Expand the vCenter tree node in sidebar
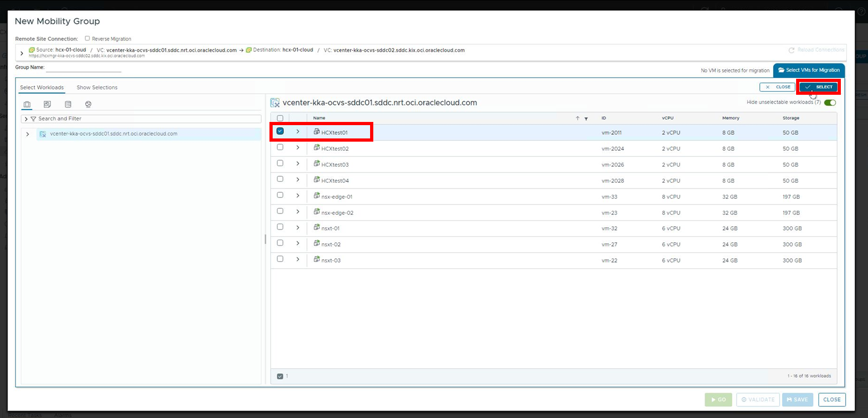The width and height of the screenshot is (868, 418). pyautogui.click(x=28, y=134)
